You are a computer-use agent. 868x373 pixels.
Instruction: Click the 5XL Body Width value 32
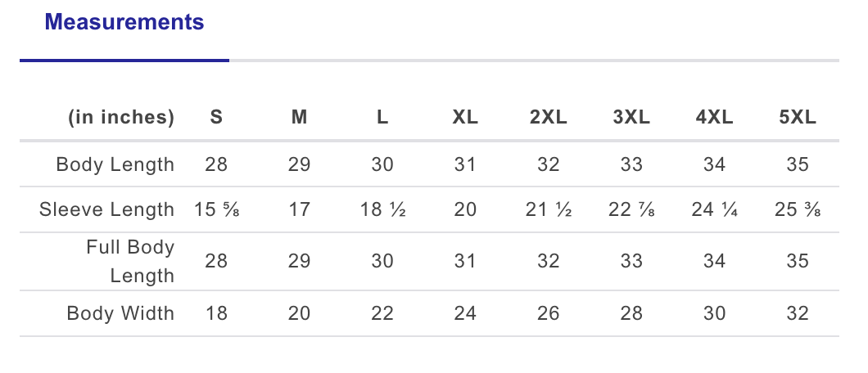click(x=797, y=313)
